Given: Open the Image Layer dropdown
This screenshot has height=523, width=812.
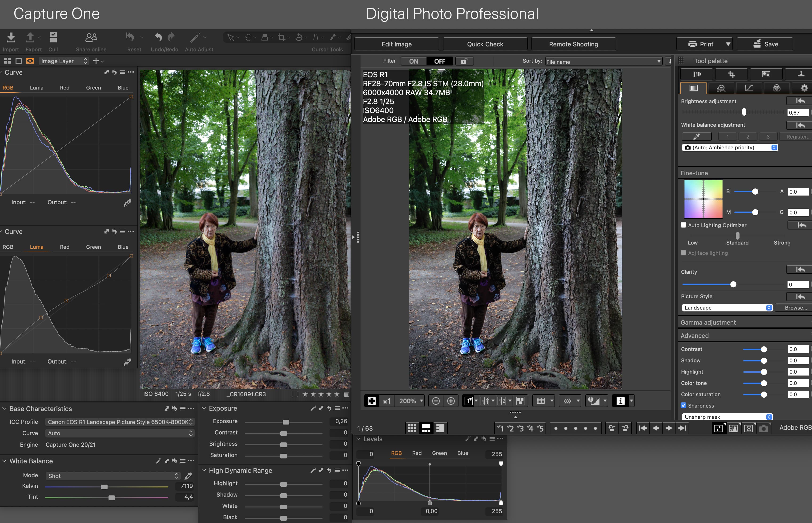Looking at the screenshot, I should (x=64, y=61).
